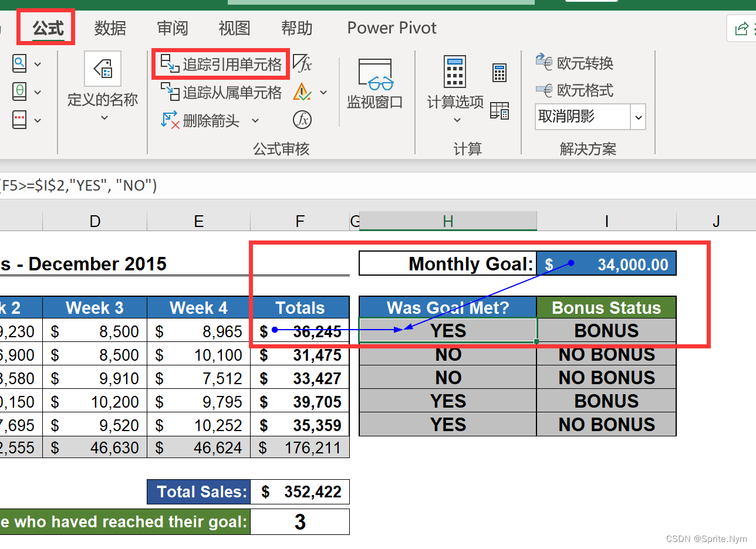This screenshot has height=549, width=756.
Task: Select Week 4 cell 8,965
Action: (x=199, y=331)
